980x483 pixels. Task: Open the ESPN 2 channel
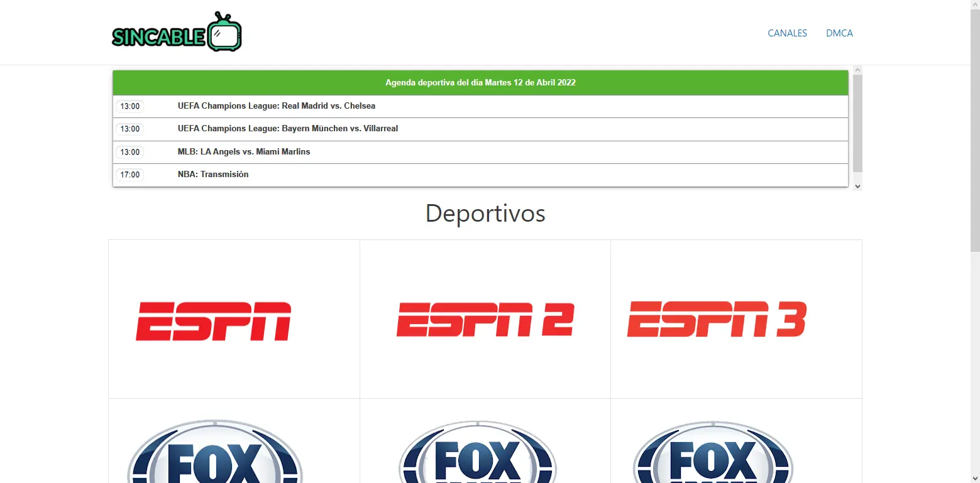[x=485, y=320]
